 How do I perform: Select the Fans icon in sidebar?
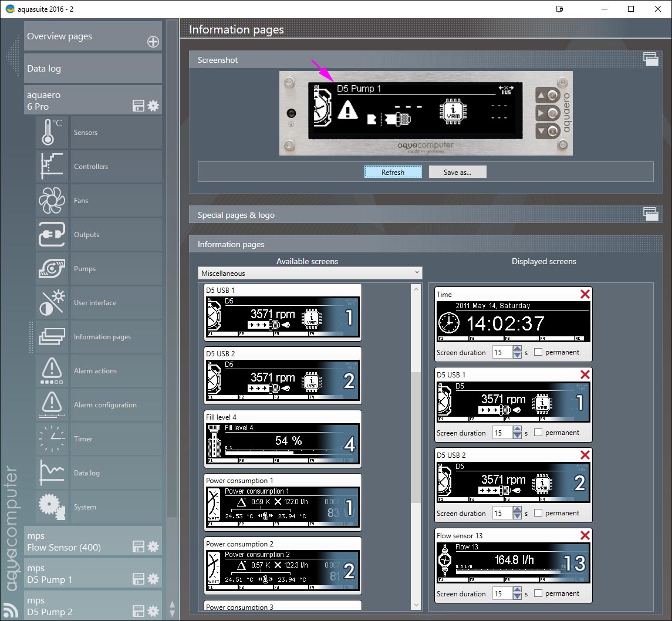tap(52, 201)
